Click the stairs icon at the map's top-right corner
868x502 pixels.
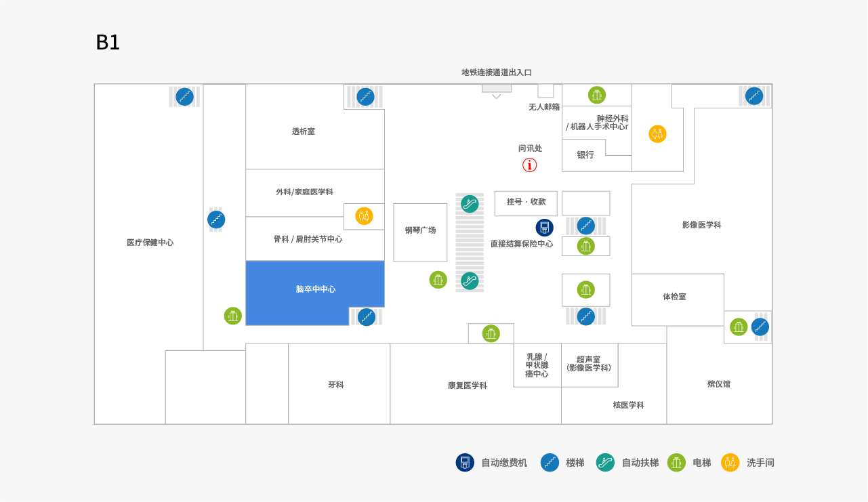[754, 96]
